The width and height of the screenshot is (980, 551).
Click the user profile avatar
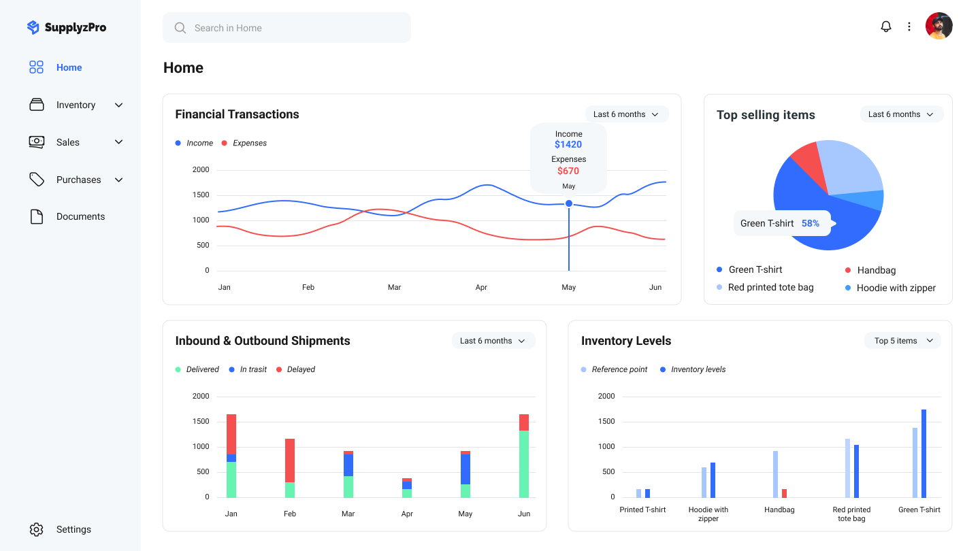(938, 27)
